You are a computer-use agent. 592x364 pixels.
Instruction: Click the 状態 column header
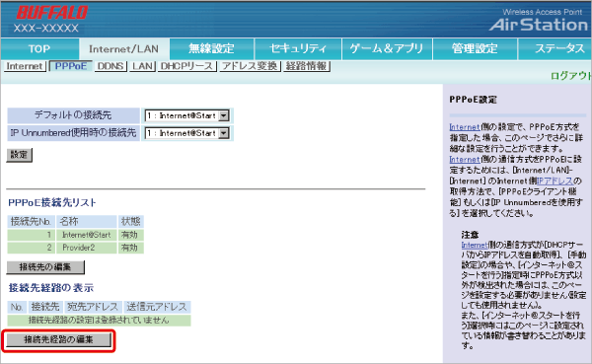point(130,221)
